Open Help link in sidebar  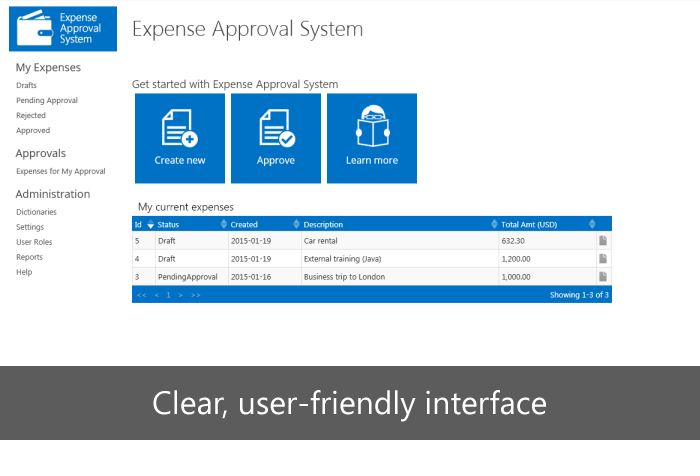click(x=24, y=272)
